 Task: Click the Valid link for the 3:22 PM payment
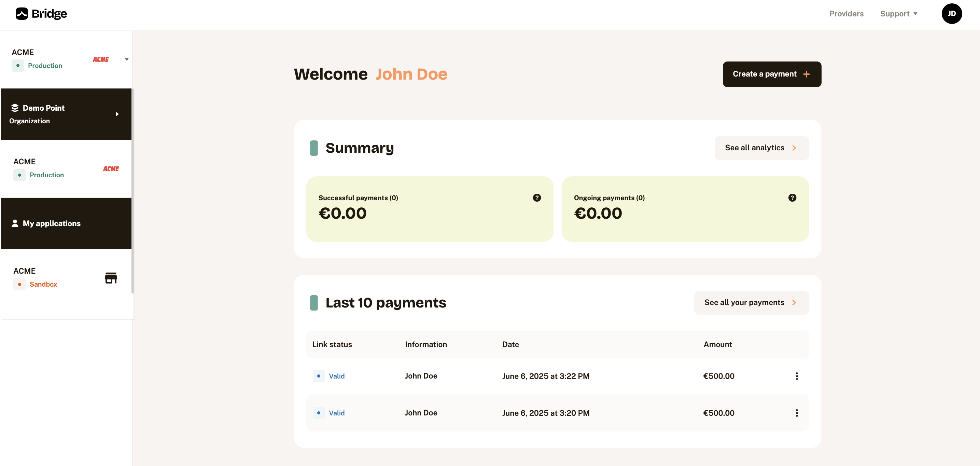point(337,376)
